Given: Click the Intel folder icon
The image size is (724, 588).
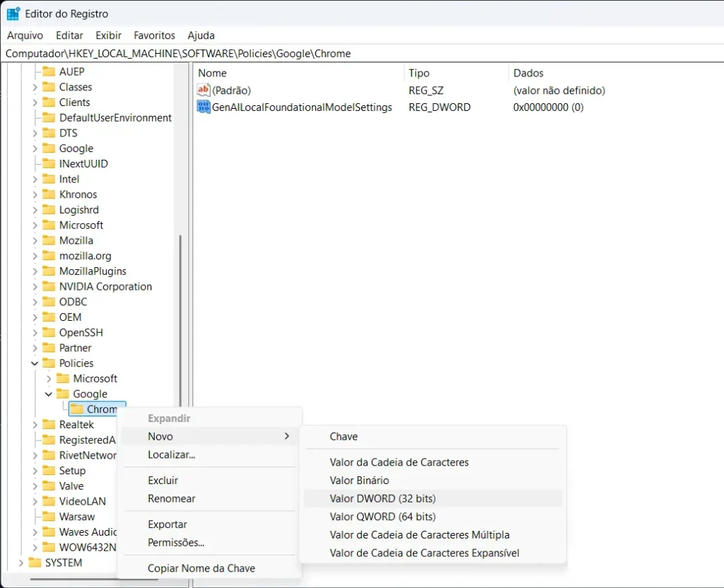Looking at the screenshot, I should [x=49, y=179].
